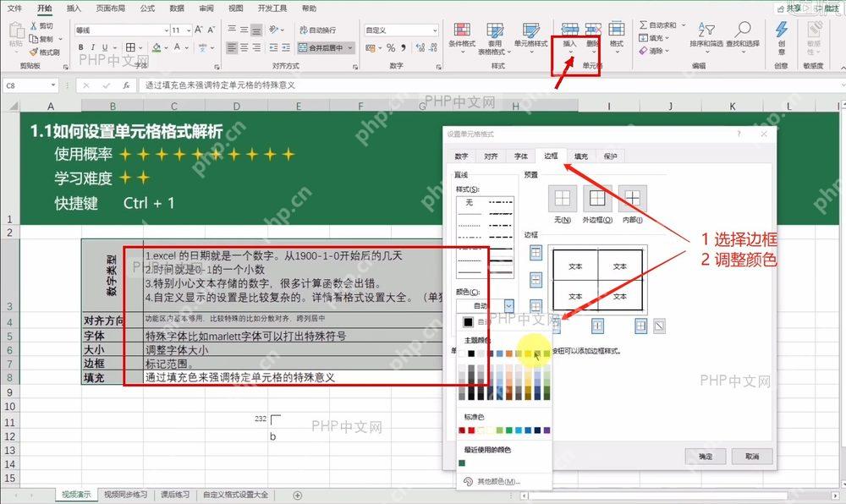
Task: Toggle Bold formatting in the ribbon
Action: (81, 47)
